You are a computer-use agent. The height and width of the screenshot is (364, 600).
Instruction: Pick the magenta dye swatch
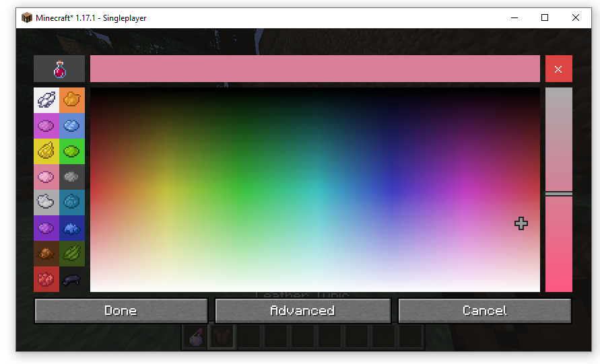click(x=46, y=126)
